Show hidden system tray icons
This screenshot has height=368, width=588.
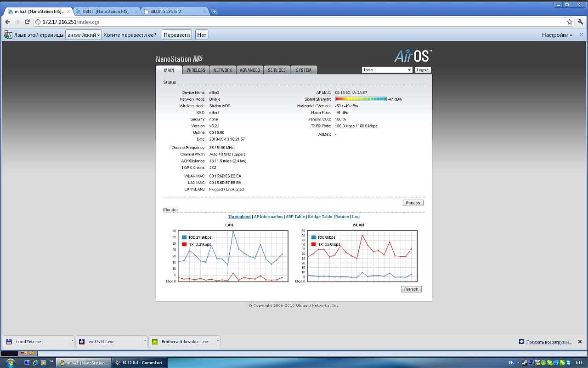coord(517,363)
